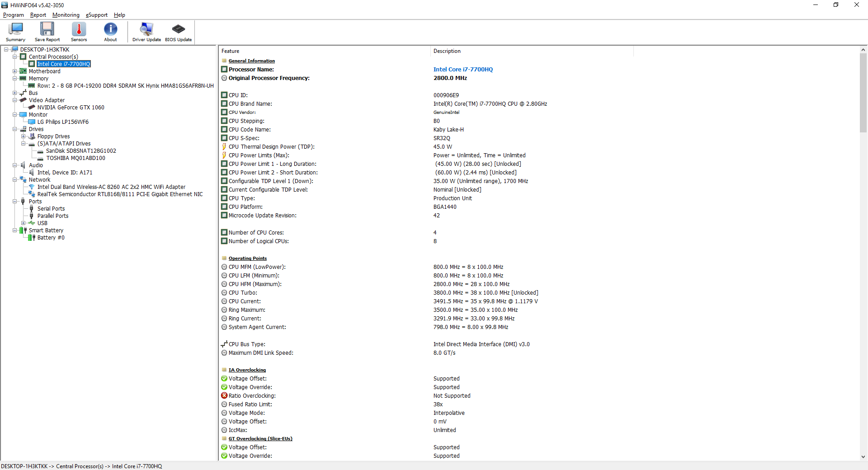Select Intel, Device ID: A171 audio
This screenshot has width=868, height=470.
65,172
